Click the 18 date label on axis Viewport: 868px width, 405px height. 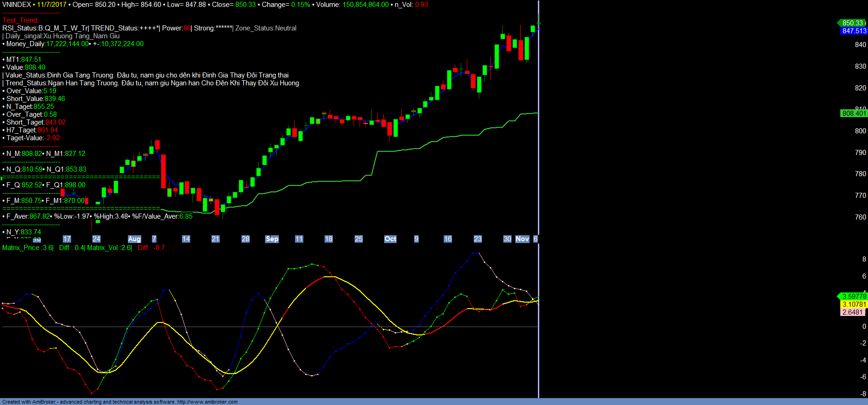pos(329,239)
